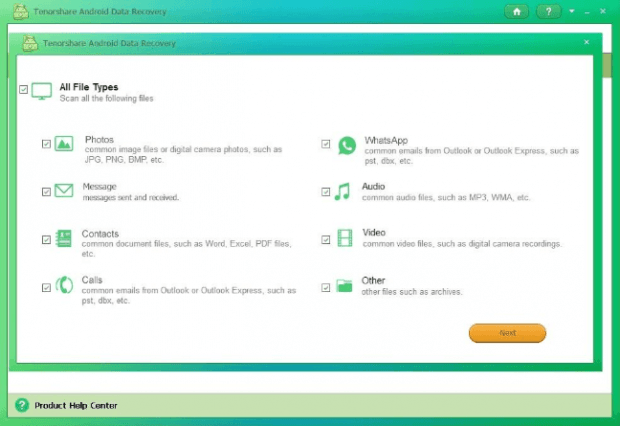Image resolution: width=620 pixels, height=426 pixels.
Task: Click the dialog's Tenorshare app logo
Action: (x=30, y=43)
